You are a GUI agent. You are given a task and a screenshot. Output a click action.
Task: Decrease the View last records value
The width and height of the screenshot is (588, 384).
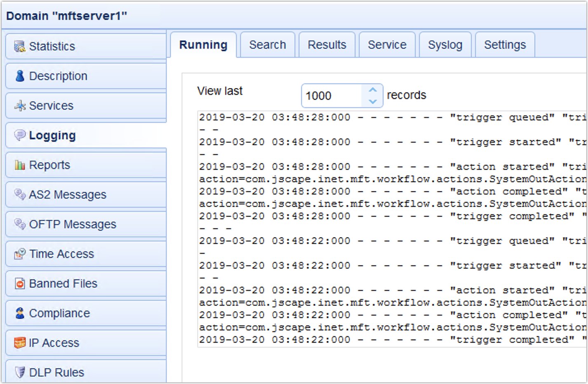coord(373,101)
